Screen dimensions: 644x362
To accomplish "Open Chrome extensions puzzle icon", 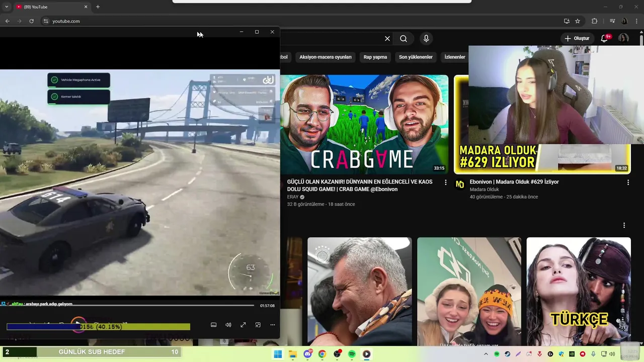I will 595,21.
